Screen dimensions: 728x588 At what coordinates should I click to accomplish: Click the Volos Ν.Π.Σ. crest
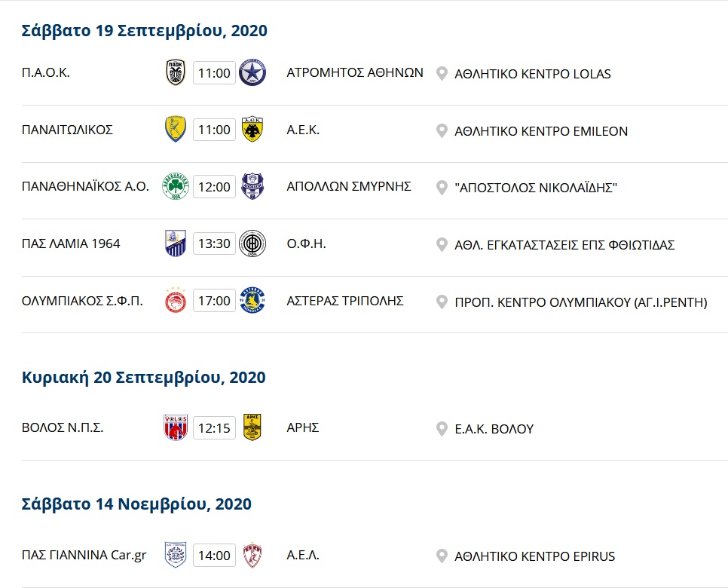click(x=176, y=427)
